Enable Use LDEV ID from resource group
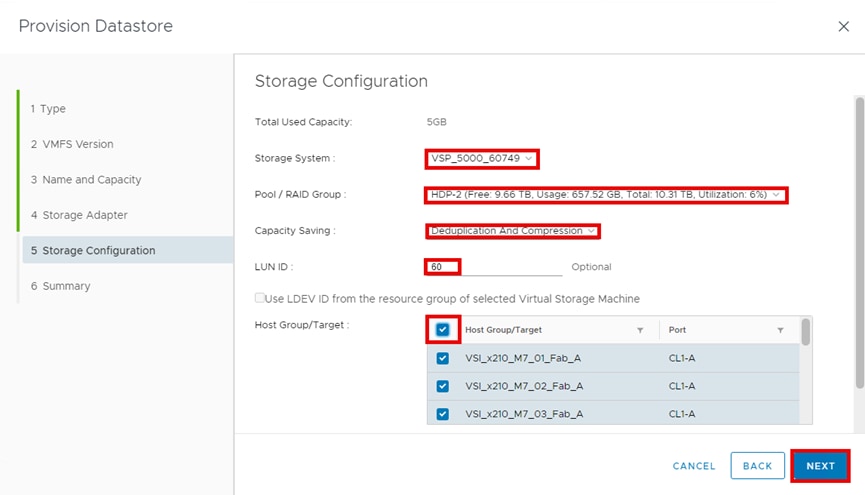Screen dimensions: 865x495 [x=261, y=298]
